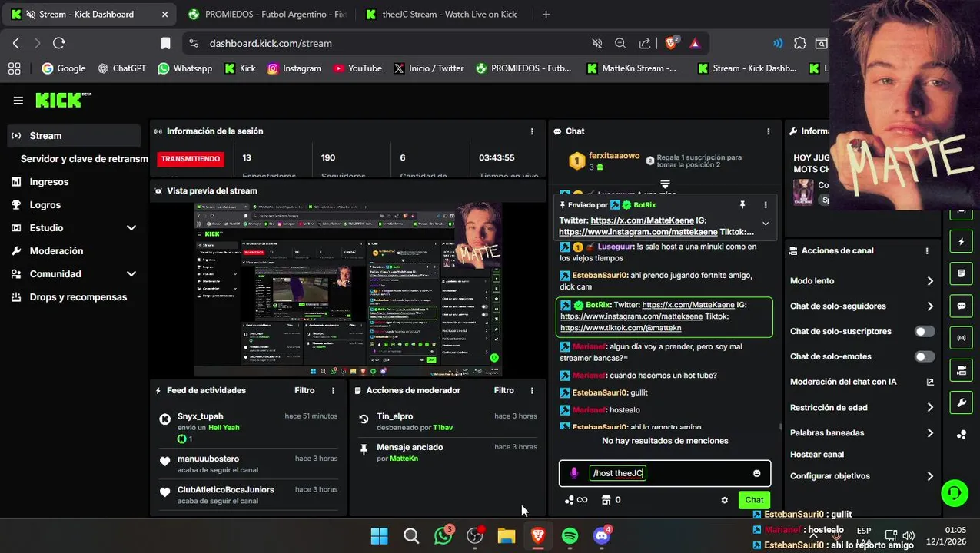Open Acciones de moderador three-dot menu

click(x=532, y=391)
